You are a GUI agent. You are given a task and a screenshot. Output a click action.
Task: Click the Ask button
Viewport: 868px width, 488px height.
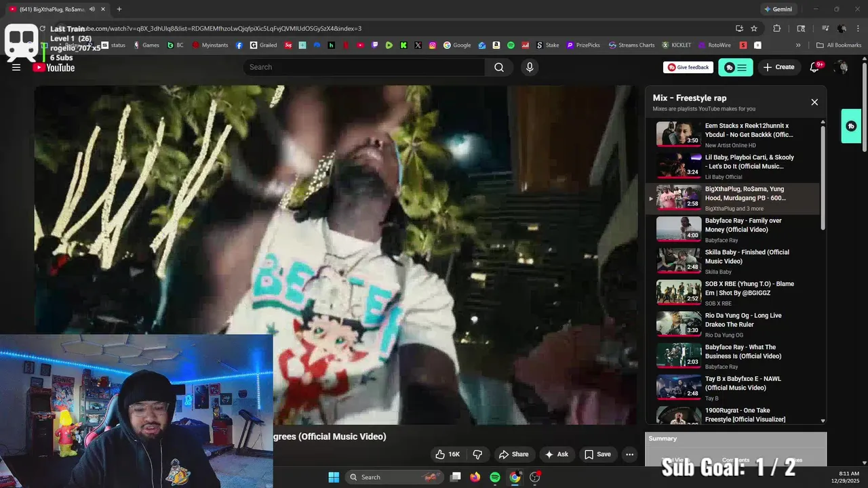(557, 454)
